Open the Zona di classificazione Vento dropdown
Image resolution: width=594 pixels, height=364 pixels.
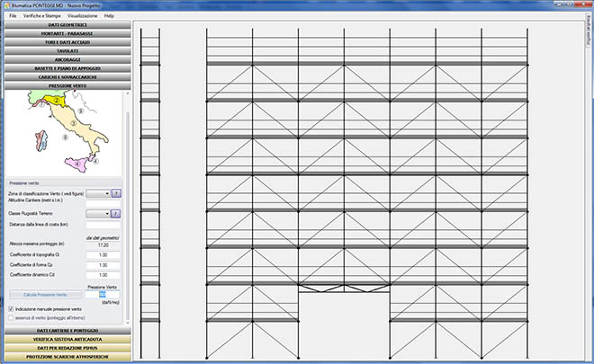click(x=97, y=192)
